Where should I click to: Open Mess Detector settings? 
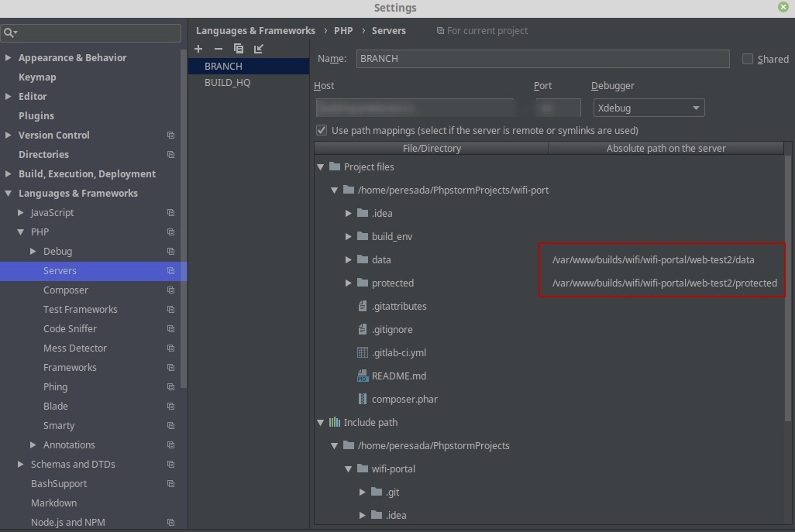tap(75, 348)
